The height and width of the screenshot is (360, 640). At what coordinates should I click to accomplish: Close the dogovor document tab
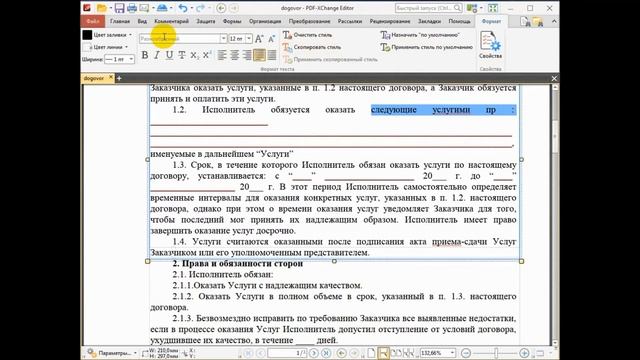[x=111, y=77]
